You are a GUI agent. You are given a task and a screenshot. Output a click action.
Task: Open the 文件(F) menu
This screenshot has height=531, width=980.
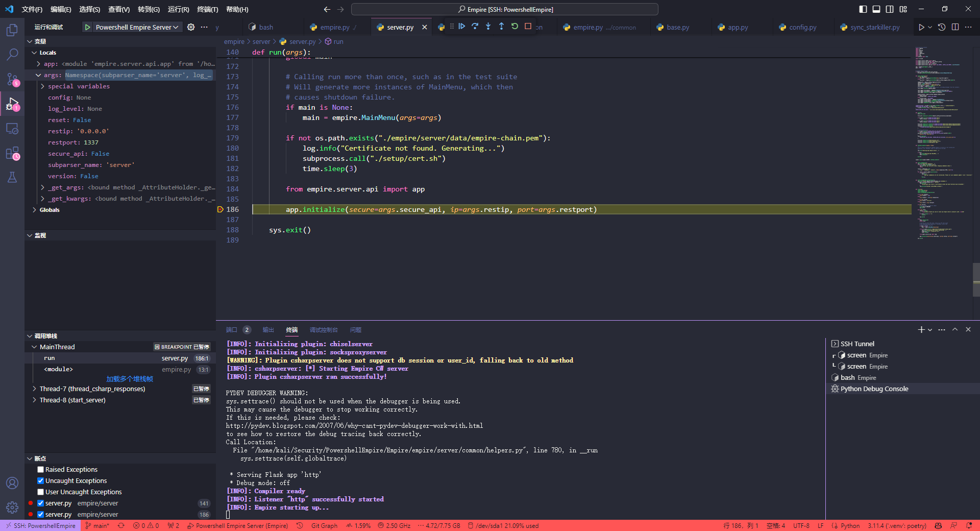pyautogui.click(x=32, y=9)
